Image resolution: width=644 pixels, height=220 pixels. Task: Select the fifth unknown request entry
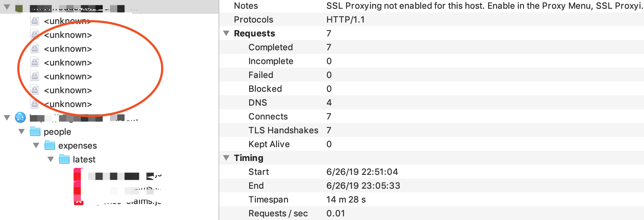click(68, 76)
